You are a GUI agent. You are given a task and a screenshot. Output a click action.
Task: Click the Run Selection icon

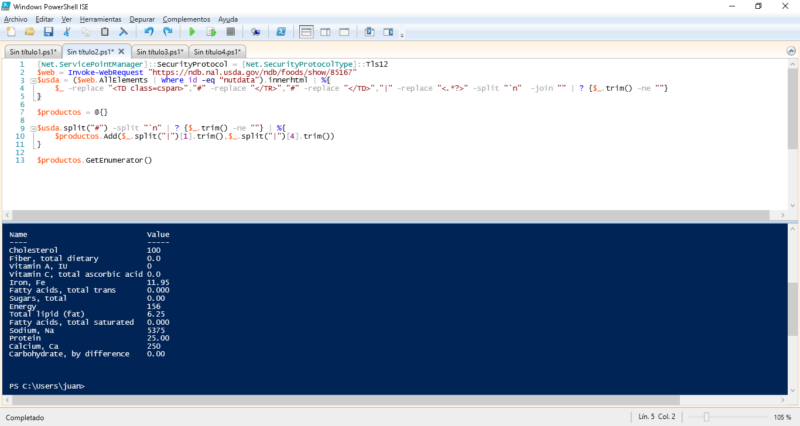[209, 32]
